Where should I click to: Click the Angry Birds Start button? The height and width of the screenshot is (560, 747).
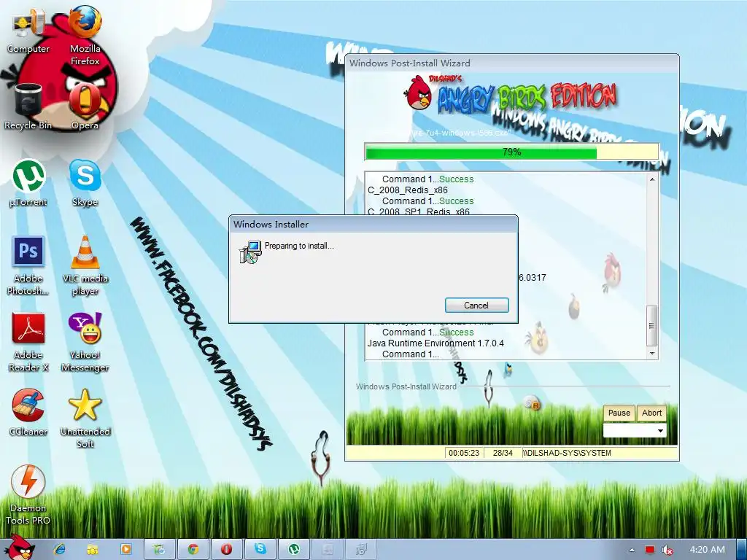18,548
